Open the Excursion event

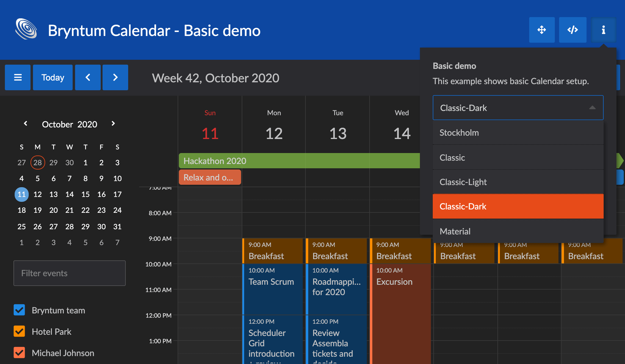tap(400, 314)
